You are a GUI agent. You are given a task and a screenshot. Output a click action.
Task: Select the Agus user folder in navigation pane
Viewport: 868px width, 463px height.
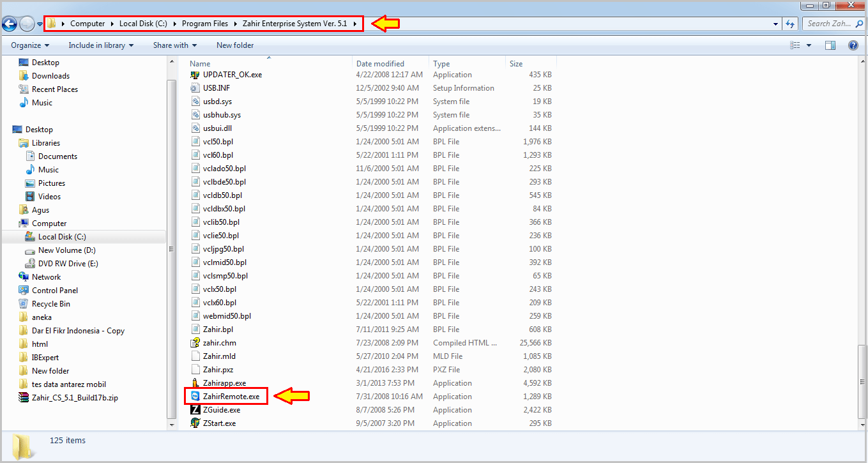point(40,210)
